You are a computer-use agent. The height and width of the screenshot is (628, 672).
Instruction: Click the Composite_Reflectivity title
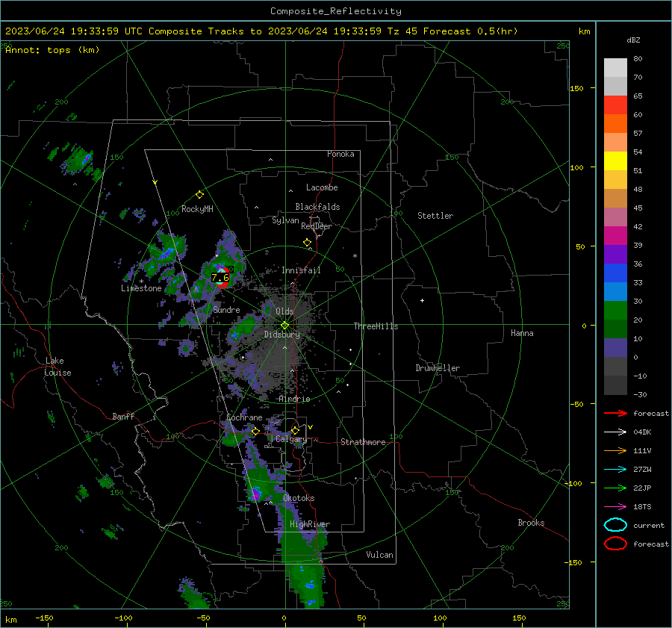[335, 11]
